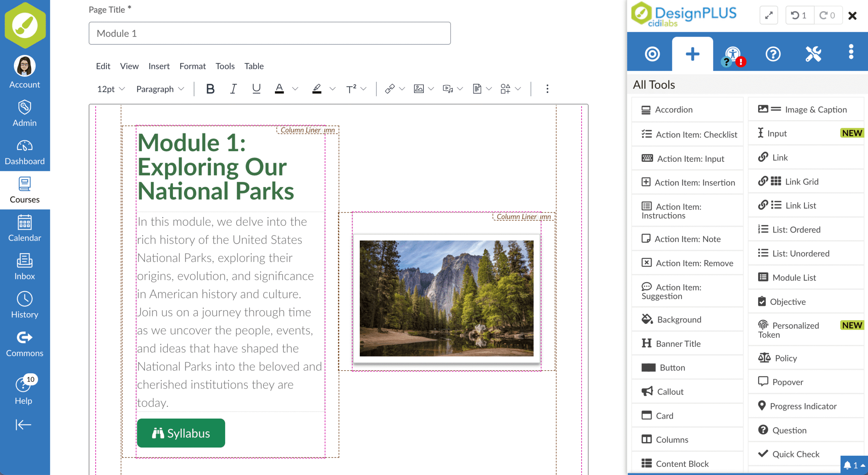Open the DesignPLUS accessibility checker tab

[733, 54]
